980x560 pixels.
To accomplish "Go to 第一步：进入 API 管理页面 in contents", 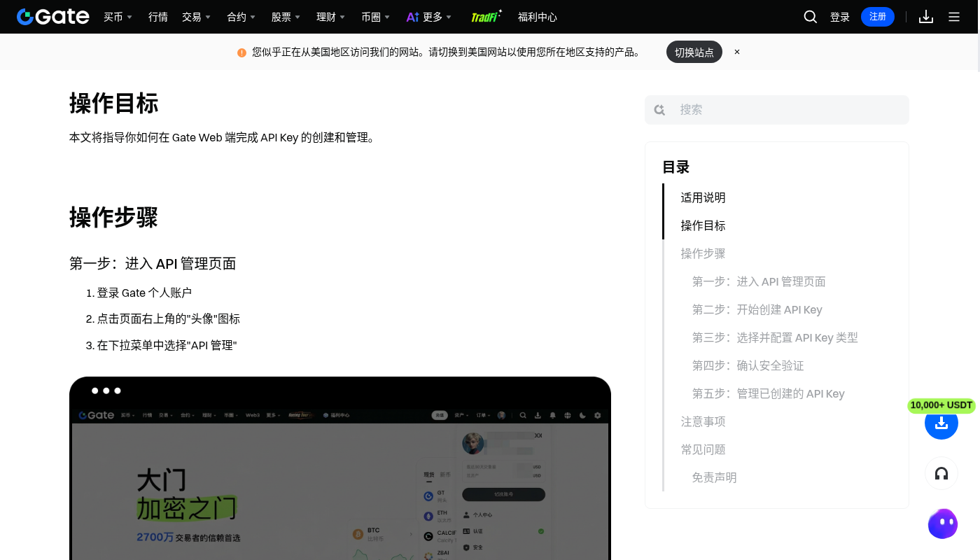I will pyautogui.click(x=759, y=281).
